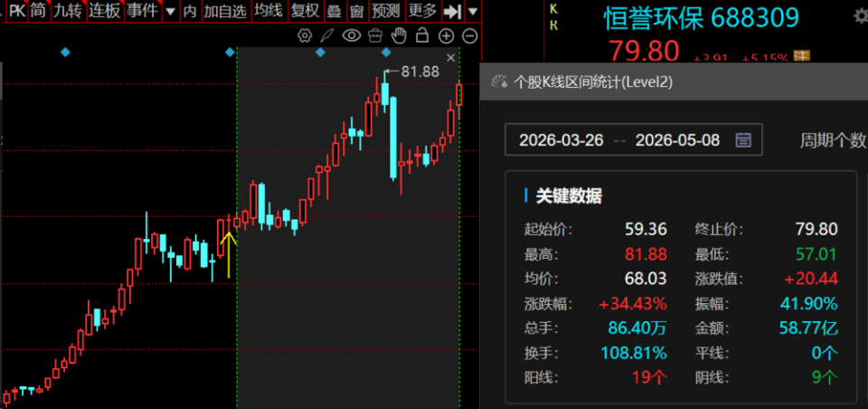Toggle the chart lock icon

coord(422,36)
